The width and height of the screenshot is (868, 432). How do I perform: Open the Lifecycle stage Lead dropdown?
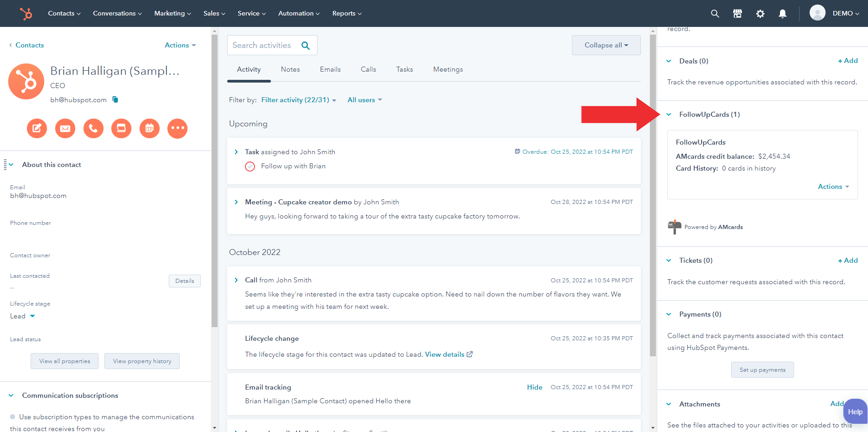22,316
